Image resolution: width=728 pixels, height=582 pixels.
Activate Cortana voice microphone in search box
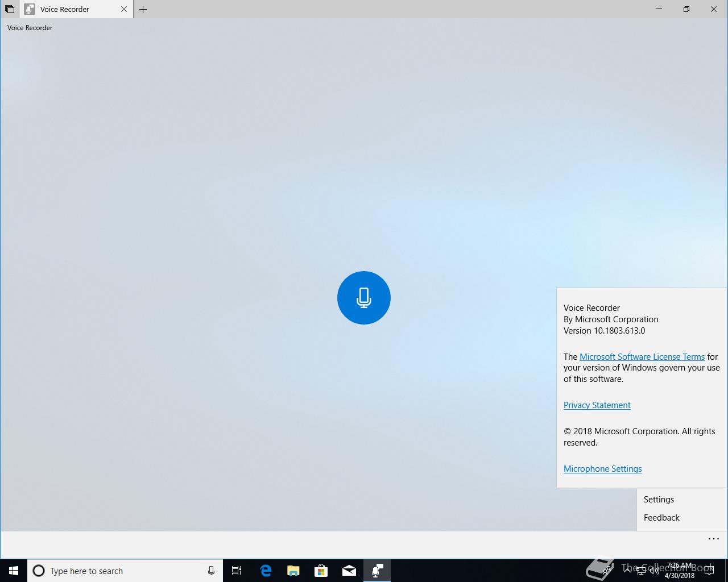[x=211, y=571]
